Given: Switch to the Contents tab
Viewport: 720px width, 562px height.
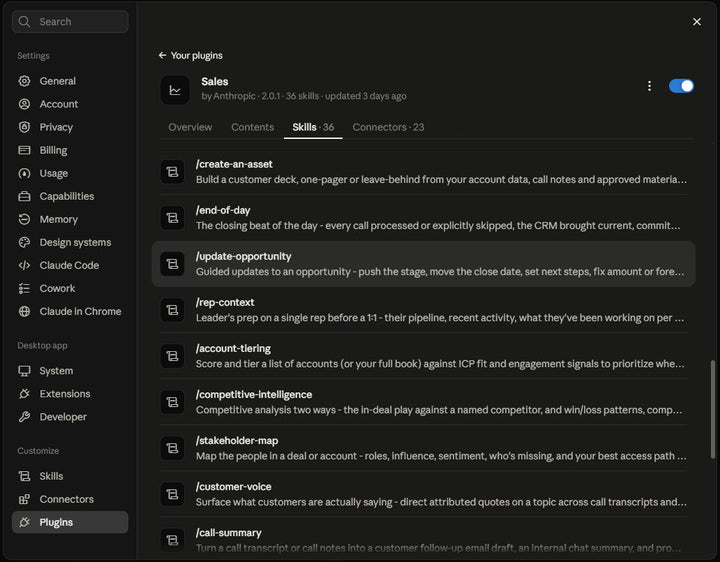Looking at the screenshot, I should (253, 127).
